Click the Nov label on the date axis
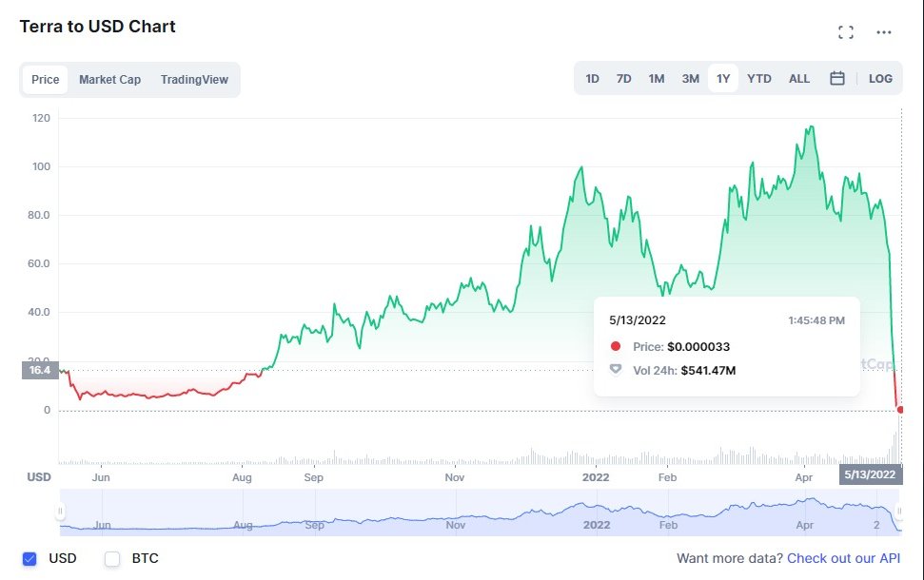Image resolution: width=924 pixels, height=580 pixels. pos(454,477)
